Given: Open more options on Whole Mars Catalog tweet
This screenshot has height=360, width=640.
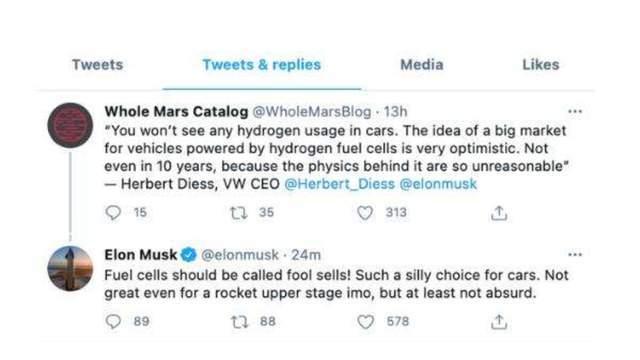Looking at the screenshot, I should (x=575, y=111).
